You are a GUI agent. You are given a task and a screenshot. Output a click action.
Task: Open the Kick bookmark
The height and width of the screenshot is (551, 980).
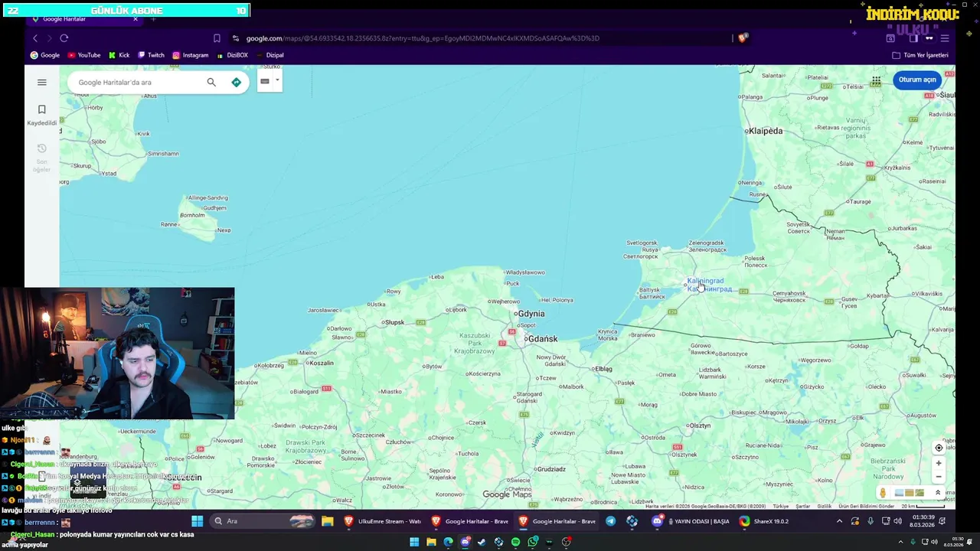click(x=119, y=55)
